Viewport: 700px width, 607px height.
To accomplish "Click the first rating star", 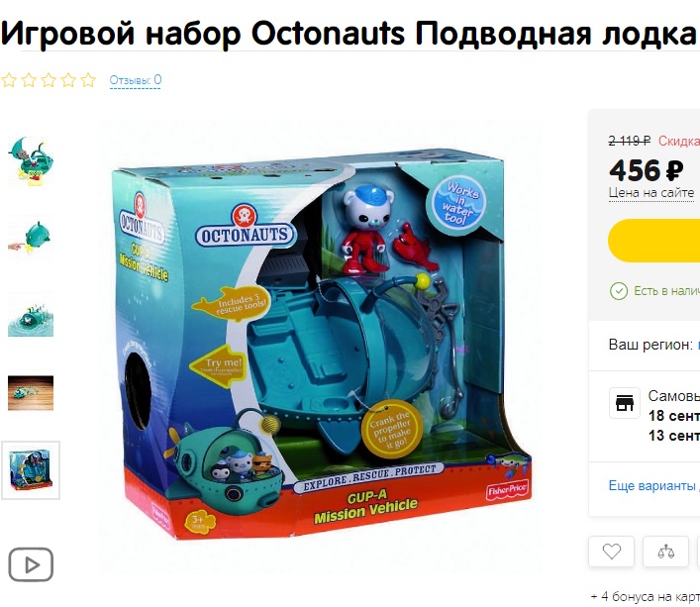I will click(9, 80).
